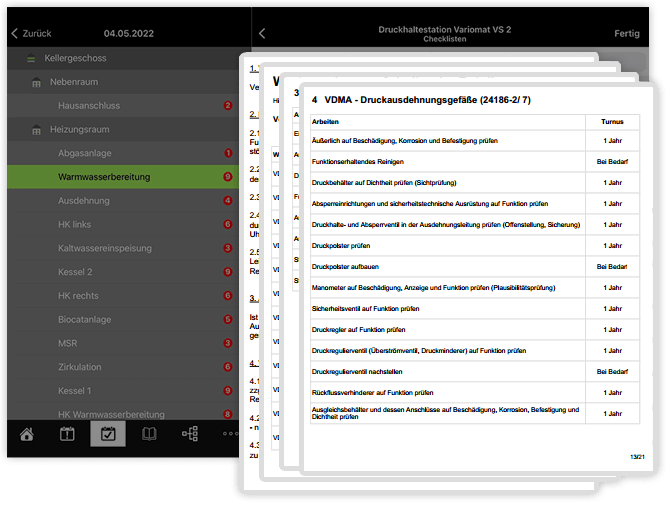The height and width of the screenshot is (508, 671).
Task: Open the Zirkulation entry
Action: (x=123, y=367)
